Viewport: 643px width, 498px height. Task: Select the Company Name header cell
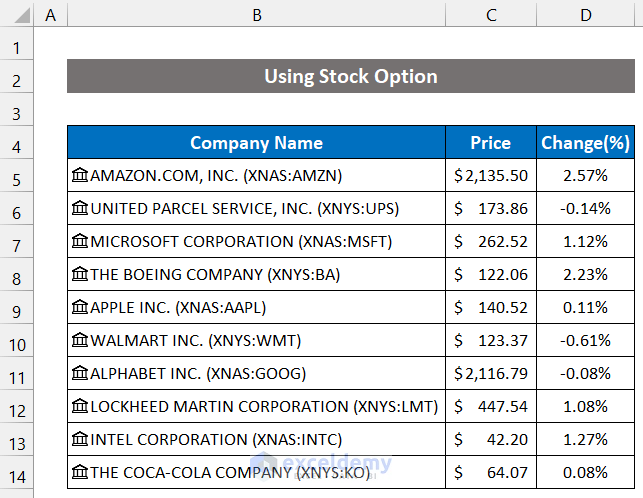pos(257,143)
